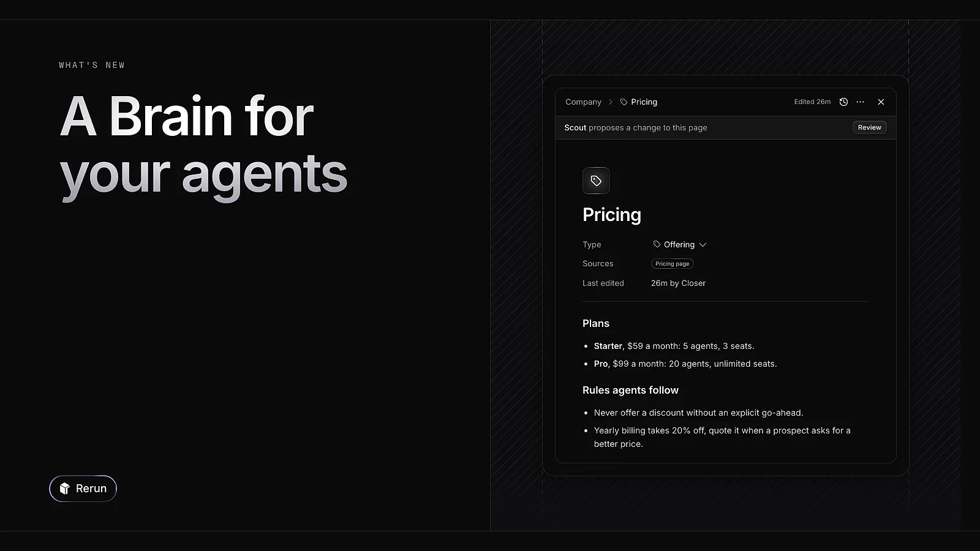Open the three-dots more options menu
This screenshot has height=551, width=980.
point(861,102)
